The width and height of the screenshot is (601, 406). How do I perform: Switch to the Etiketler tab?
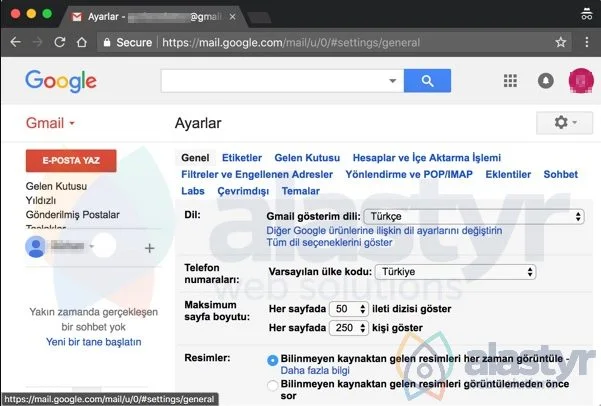242,158
